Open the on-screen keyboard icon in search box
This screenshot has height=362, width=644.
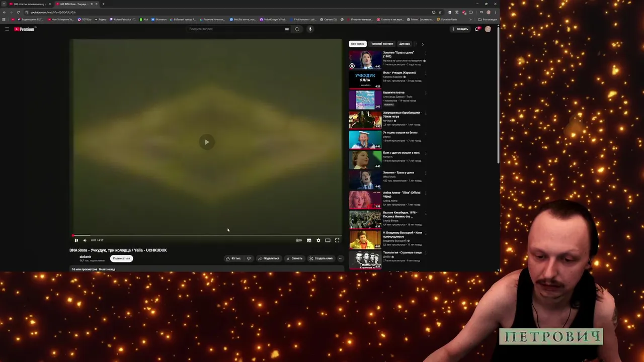tap(287, 29)
